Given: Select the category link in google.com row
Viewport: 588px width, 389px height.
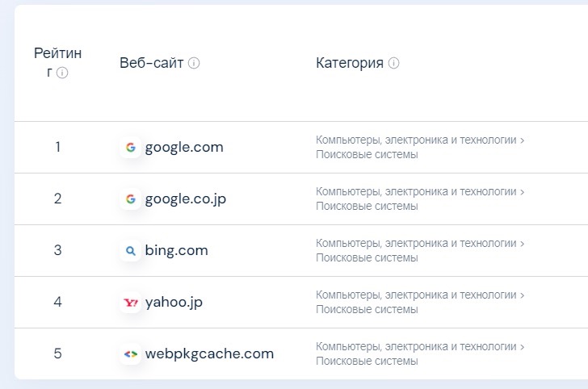Looking at the screenshot, I should click(x=420, y=147).
